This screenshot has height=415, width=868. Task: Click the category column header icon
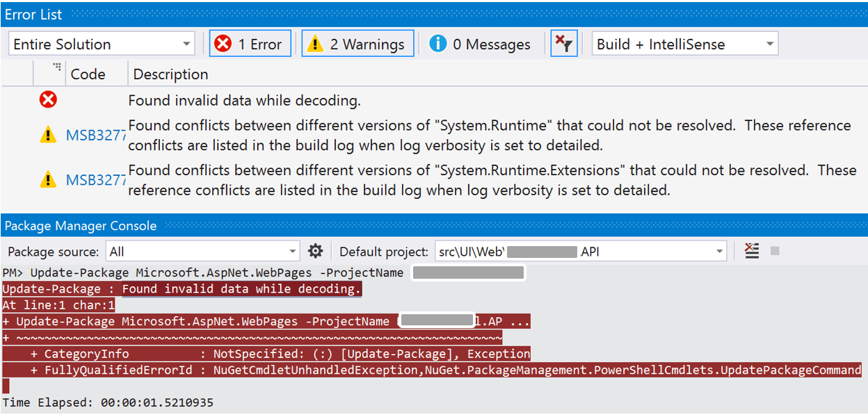point(57,68)
